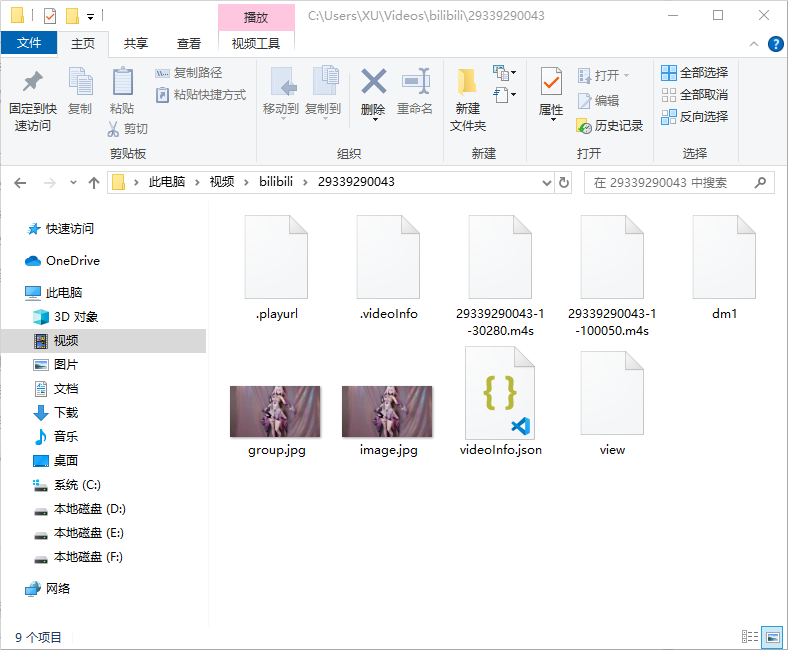Viewport: 788px width, 650px height.
Task: Collapse the ribbon with the chevron
Action: [754, 44]
